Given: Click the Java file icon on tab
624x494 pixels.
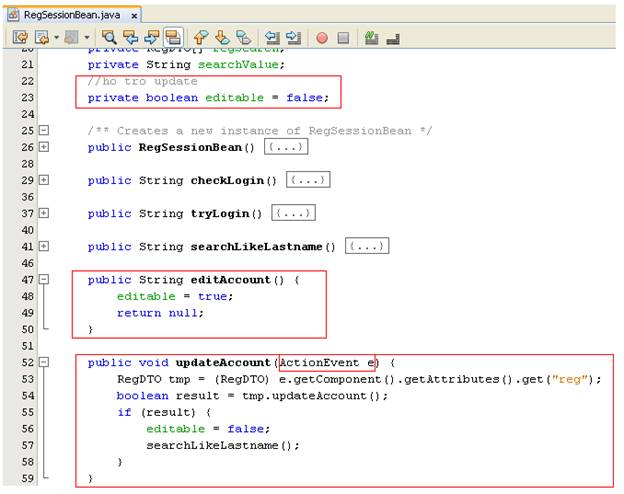Looking at the screenshot, I should coord(14,15).
